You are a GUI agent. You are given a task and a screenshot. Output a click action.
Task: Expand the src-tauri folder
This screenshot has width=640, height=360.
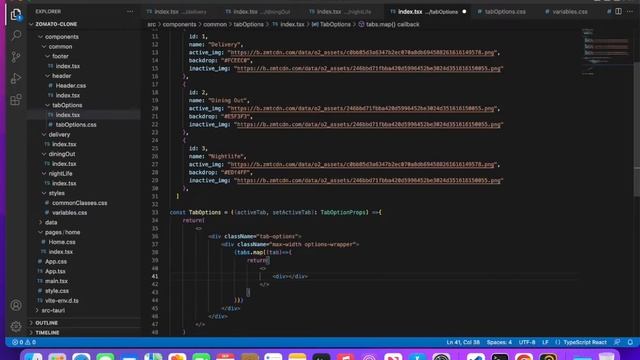coord(53,310)
